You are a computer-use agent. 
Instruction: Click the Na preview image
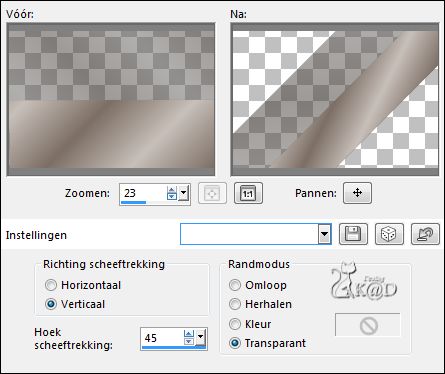(x=335, y=99)
